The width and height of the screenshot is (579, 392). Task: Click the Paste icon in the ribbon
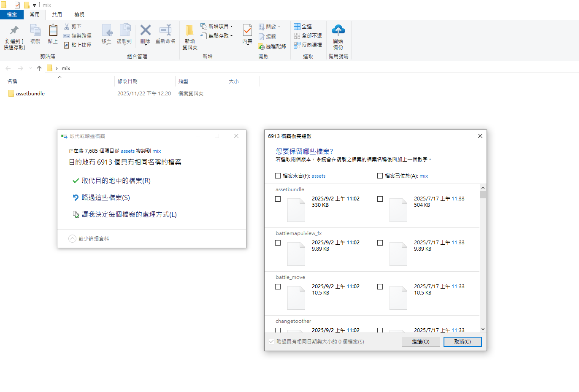tap(53, 30)
